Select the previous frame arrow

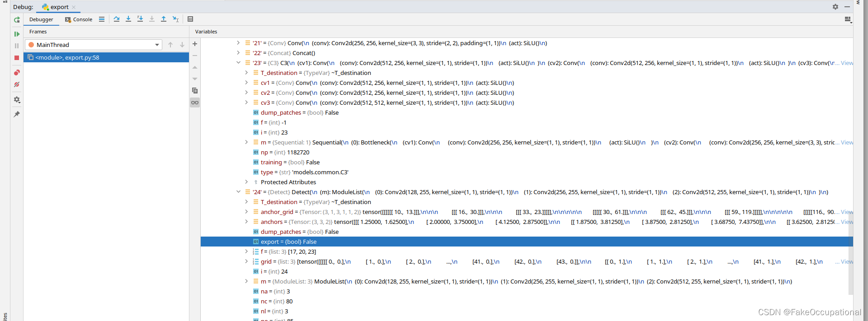point(170,45)
